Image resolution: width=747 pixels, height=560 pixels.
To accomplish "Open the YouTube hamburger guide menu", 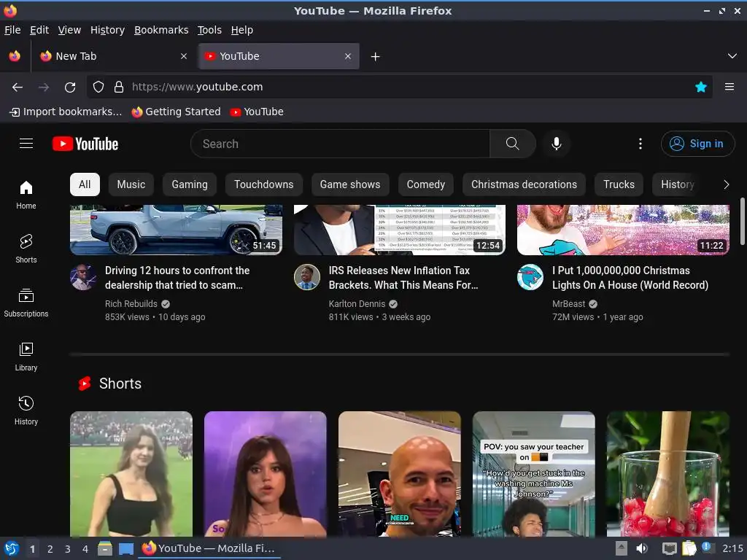I will coord(26,144).
